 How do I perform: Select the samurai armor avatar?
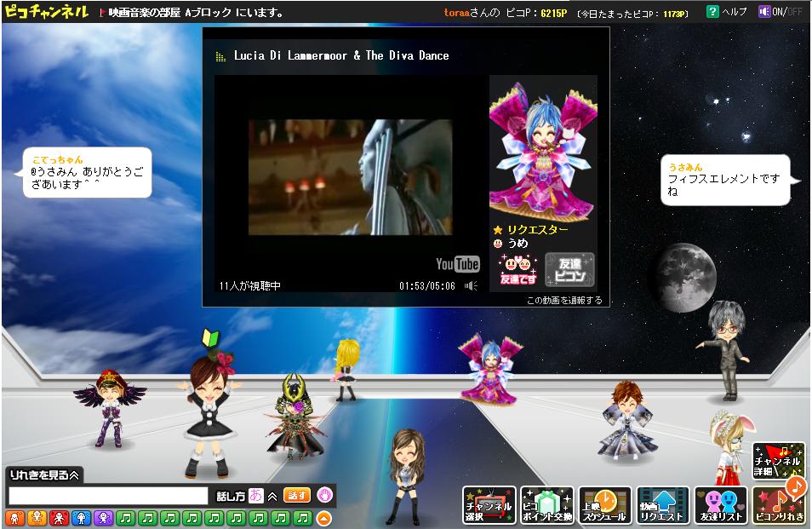[294, 417]
